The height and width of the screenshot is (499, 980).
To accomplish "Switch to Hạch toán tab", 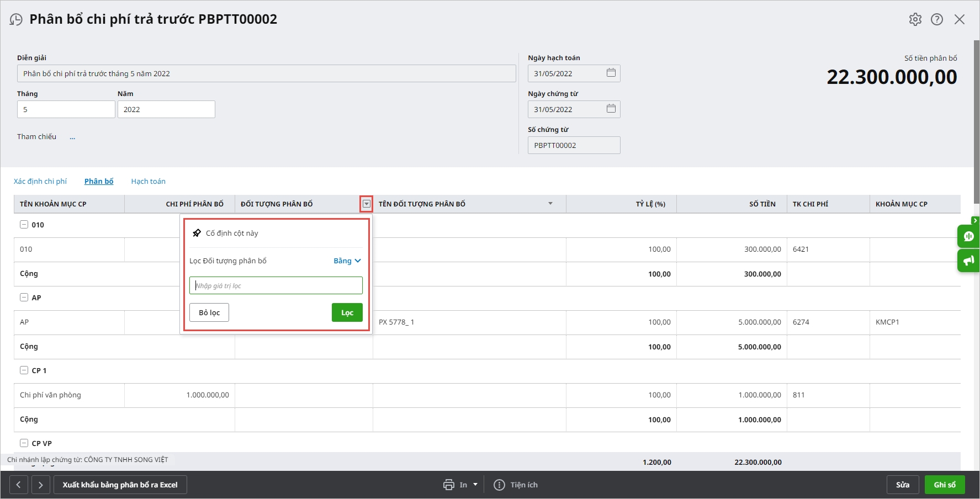I will [x=148, y=181].
